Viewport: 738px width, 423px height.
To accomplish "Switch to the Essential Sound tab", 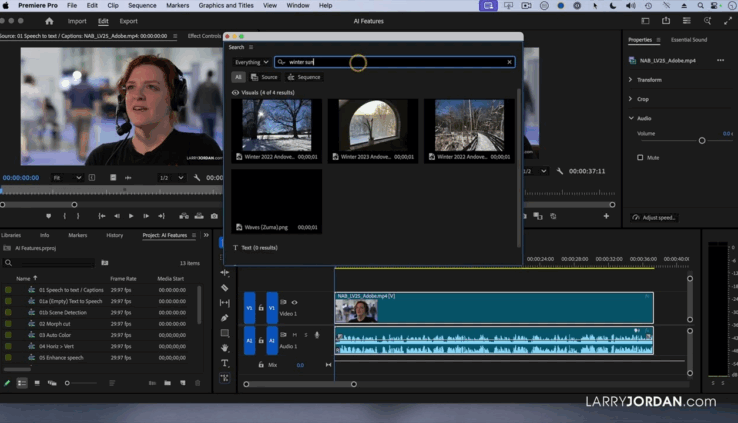I will (x=689, y=40).
